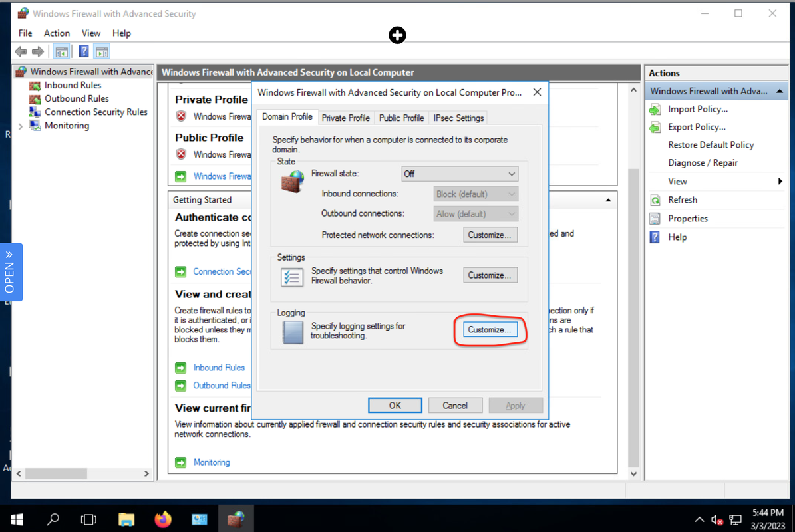Open the View menu
The width and height of the screenshot is (795, 532).
pos(91,33)
